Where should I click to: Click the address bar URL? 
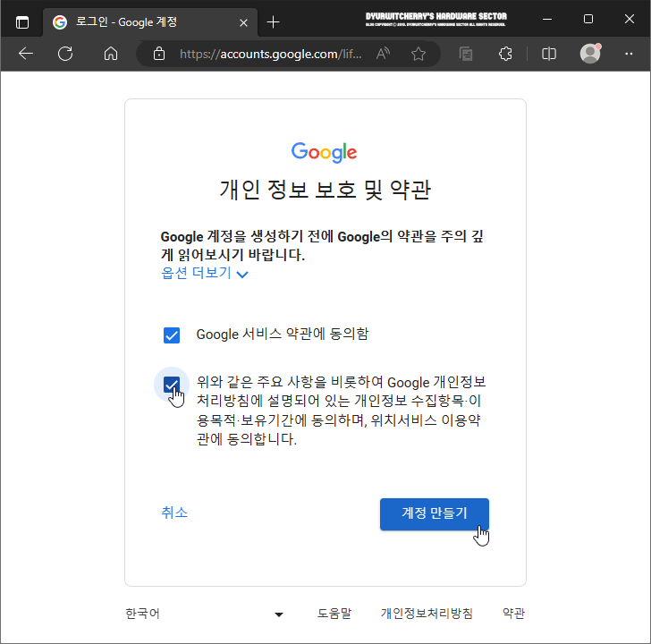270,54
